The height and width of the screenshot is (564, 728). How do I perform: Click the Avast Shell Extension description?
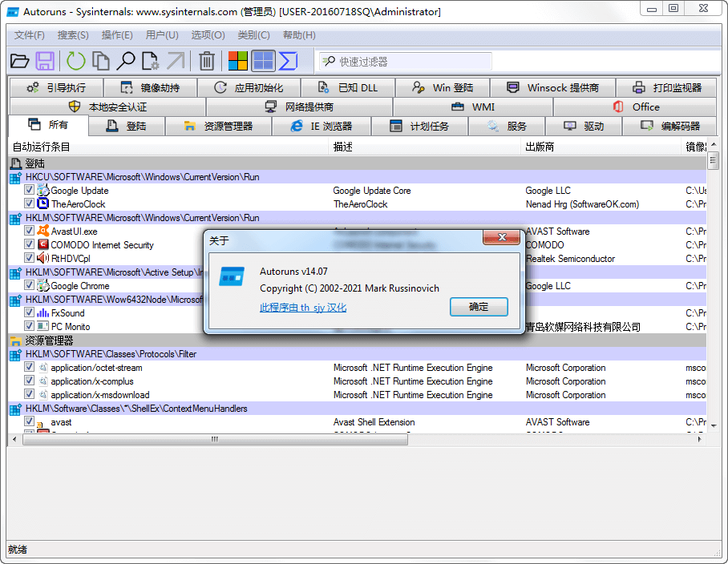click(374, 422)
